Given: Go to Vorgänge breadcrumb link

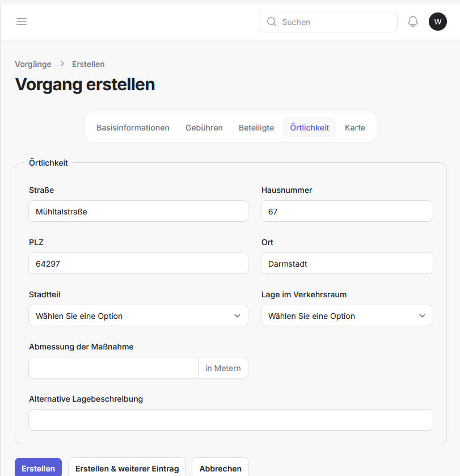Looking at the screenshot, I should [x=33, y=64].
